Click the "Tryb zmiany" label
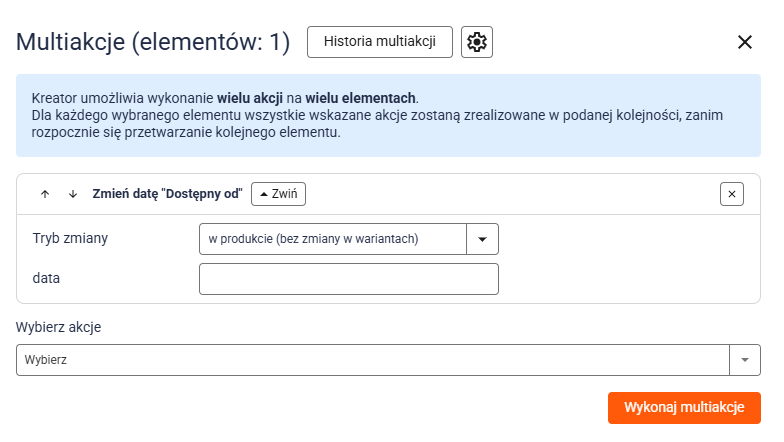 70,239
